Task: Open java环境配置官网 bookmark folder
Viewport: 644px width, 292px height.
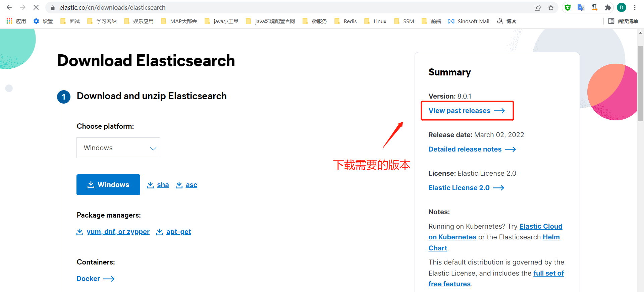Action: (270, 21)
